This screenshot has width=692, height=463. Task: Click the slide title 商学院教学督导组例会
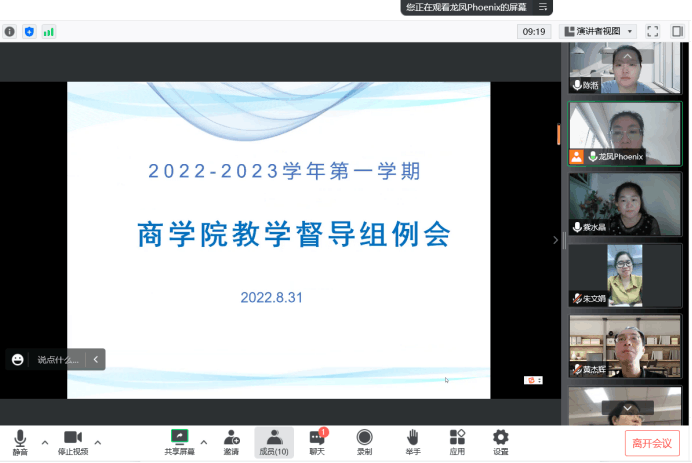click(294, 234)
